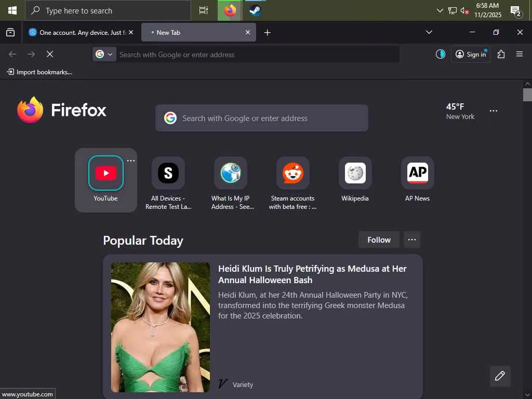Click the new tab page Google search box
The image size is (532, 399).
coord(262,118)
